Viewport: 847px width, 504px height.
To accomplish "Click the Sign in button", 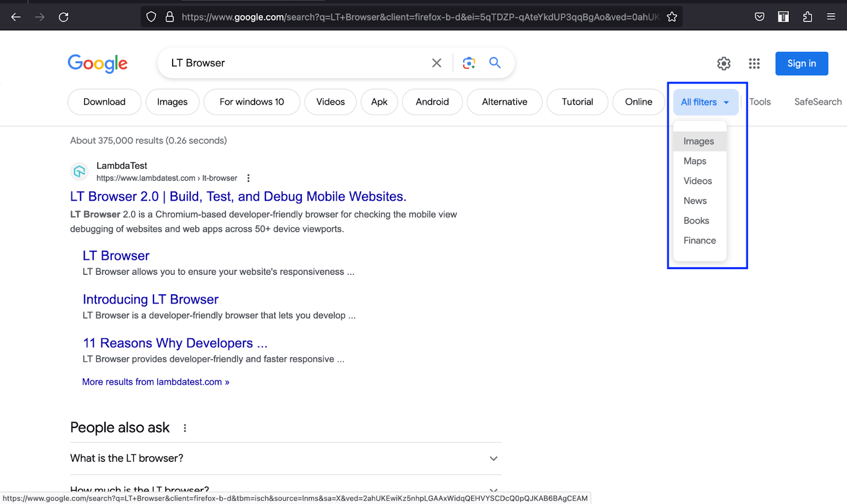I will 801,64.
